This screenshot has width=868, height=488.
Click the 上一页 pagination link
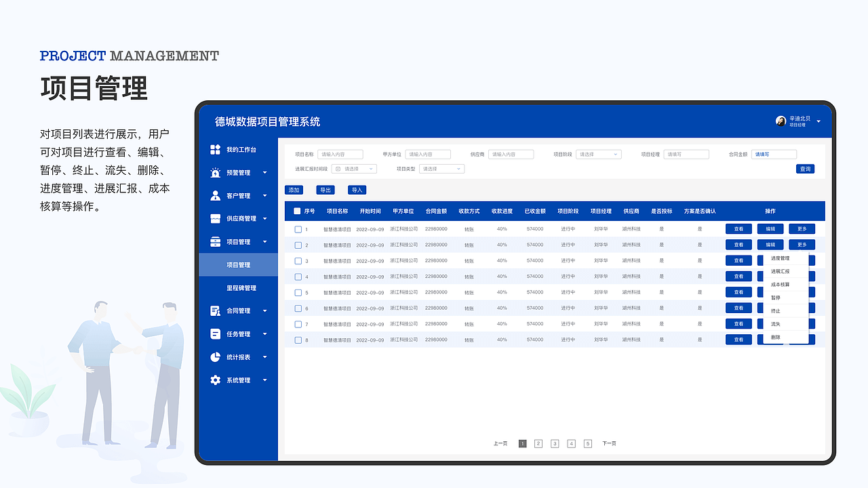point(500,443)
